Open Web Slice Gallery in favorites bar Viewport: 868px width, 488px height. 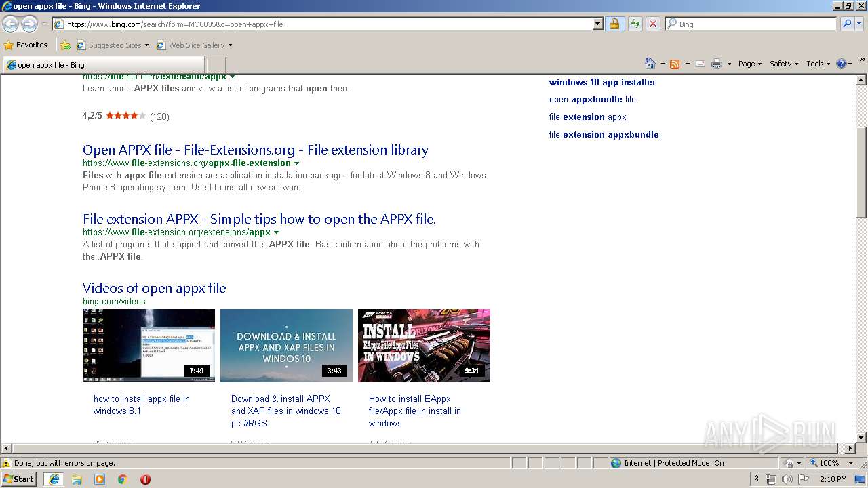(x=194, y=45)
